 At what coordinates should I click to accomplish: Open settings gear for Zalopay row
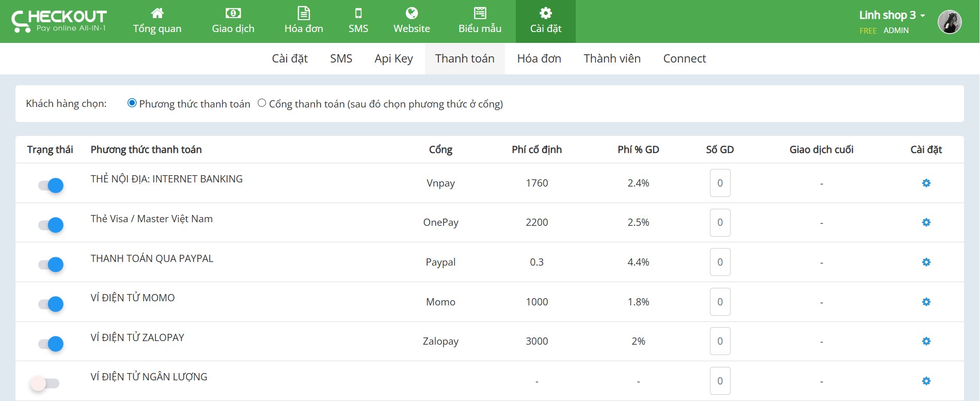(x=926, y=341)
